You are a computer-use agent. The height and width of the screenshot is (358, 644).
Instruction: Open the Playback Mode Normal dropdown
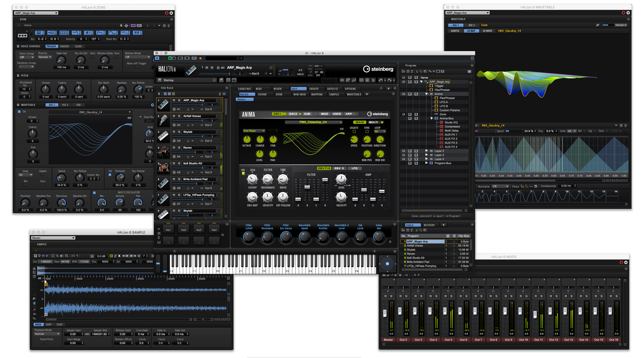(47, 334)
